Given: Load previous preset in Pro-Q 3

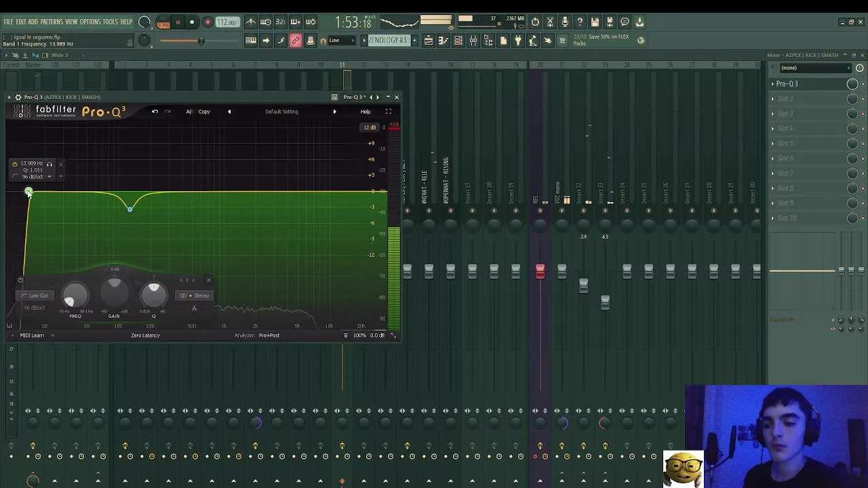Looking at the screenshot, I should pos(229,112).
